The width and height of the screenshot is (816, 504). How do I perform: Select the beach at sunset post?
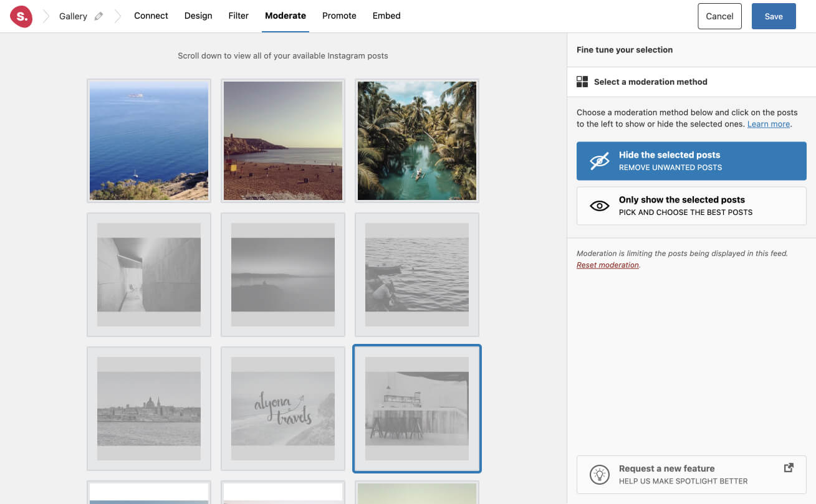pyautogui.click(x=283, y=141)
